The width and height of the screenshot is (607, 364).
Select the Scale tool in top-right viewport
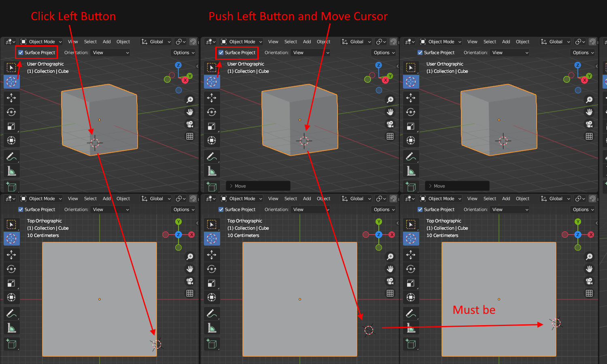point(411,126)
